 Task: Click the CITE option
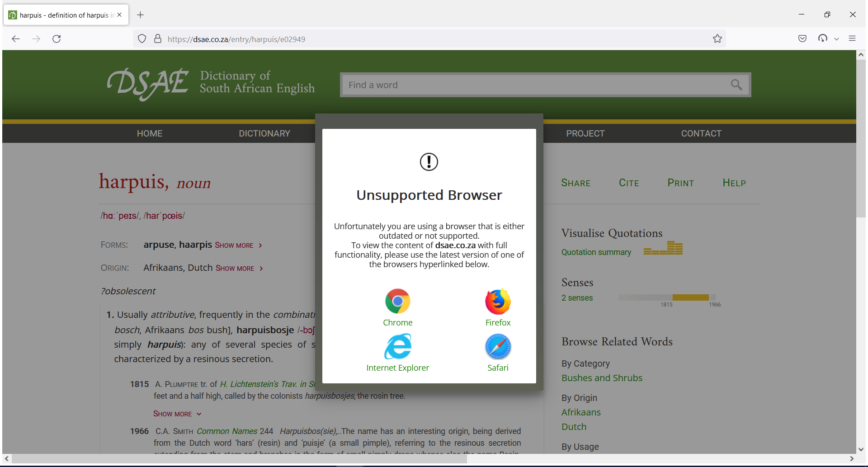[x=629, y=183]
